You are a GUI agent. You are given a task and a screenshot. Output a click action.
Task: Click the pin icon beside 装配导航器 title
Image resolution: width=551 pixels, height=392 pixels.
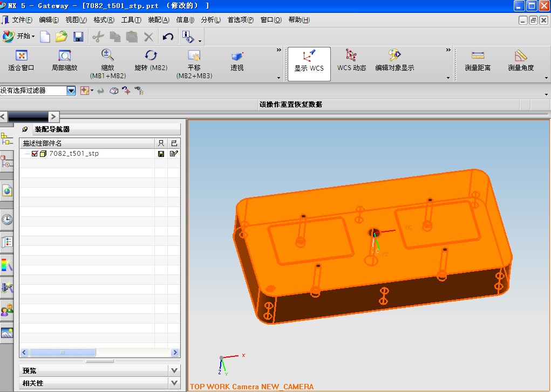coord(25,129)
